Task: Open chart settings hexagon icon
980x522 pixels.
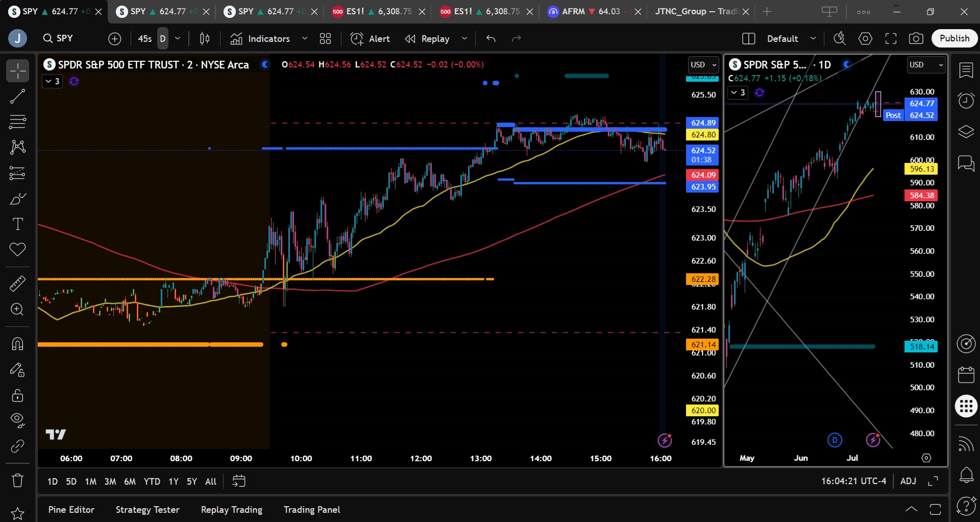Action: click(865, 39)
